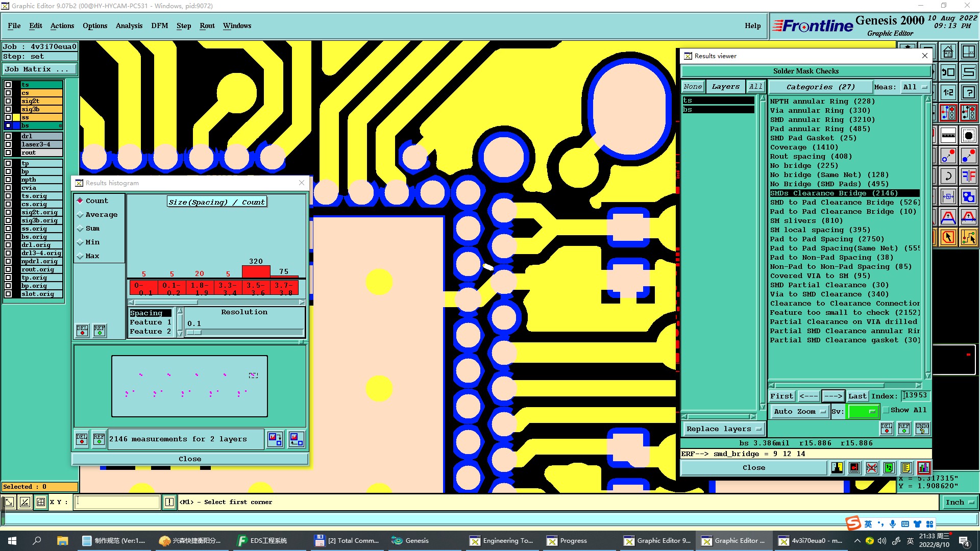Screen dimensions: 980x551
Task: Open the histogram icon in Results viewer
Action: 923,468
